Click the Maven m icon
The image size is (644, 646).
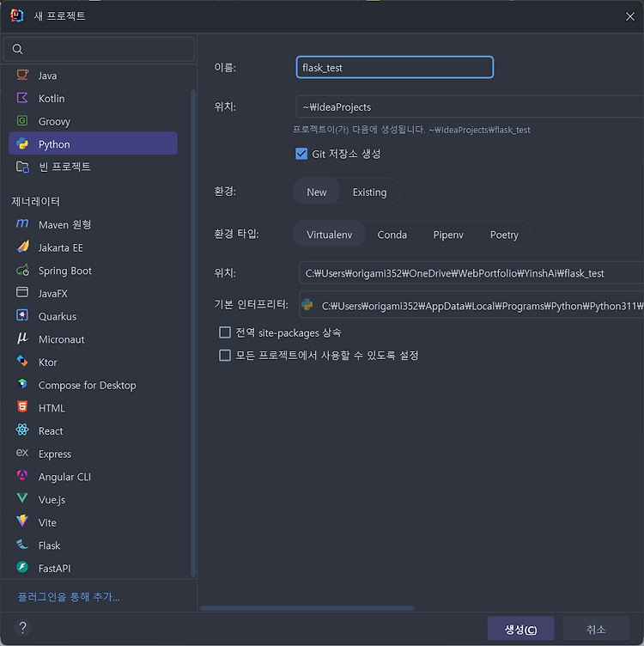pos(22,224)
